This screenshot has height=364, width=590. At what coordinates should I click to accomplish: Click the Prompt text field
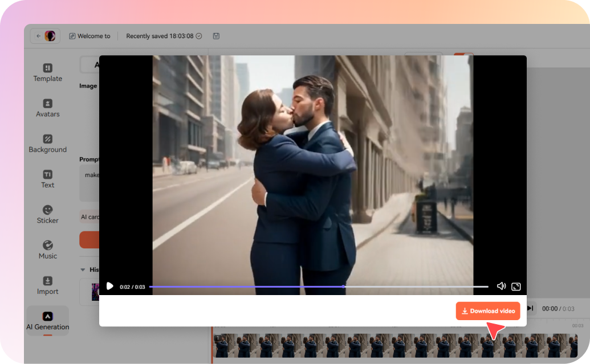click(x=89, y=184)
